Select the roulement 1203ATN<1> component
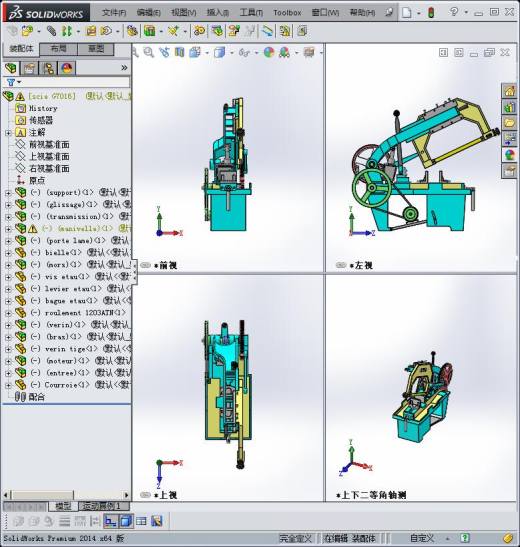520x547 pixels. 85,313
